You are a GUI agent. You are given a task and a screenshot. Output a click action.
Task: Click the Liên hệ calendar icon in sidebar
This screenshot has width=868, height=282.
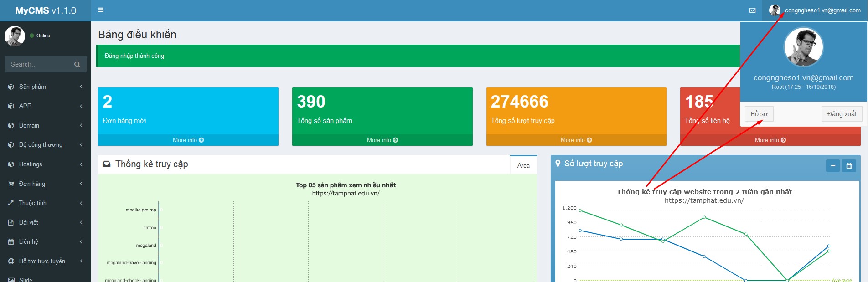click(11, 242)
